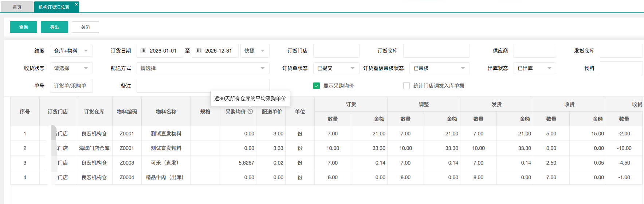Select the 可乐（直发） cell
The width and height of the screenshot is (644, 204).
coord(166,163)
